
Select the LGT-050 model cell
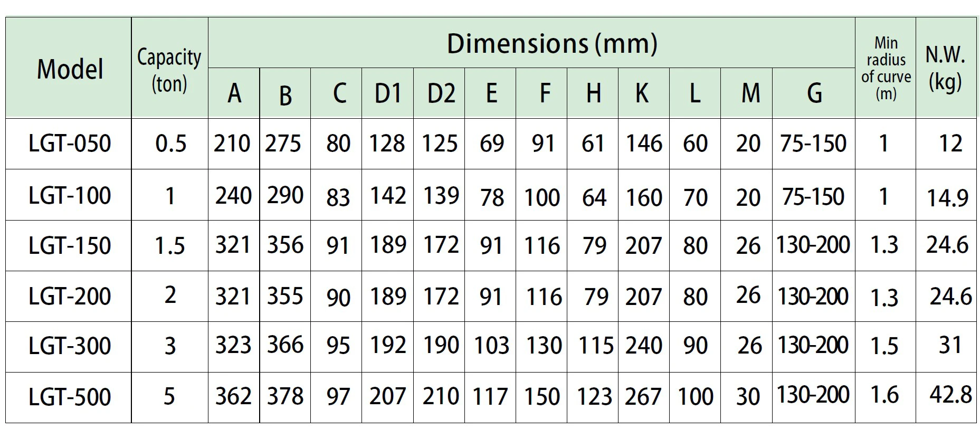point(69,144)
